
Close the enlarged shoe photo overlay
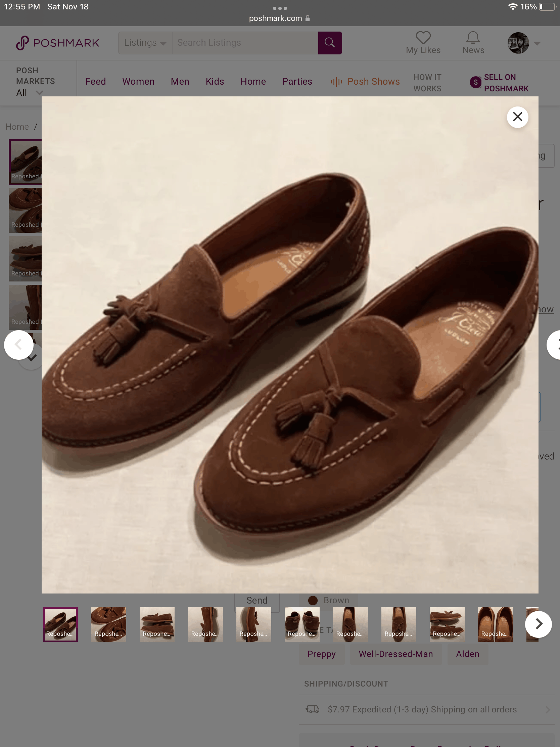pyautogui.click(x=517, y=117)
